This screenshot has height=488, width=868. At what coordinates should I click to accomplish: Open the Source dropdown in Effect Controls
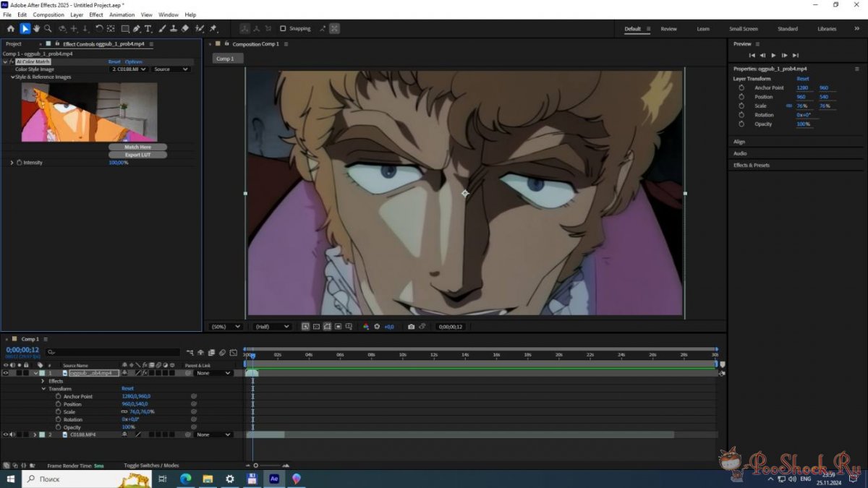tap(171, 69)
